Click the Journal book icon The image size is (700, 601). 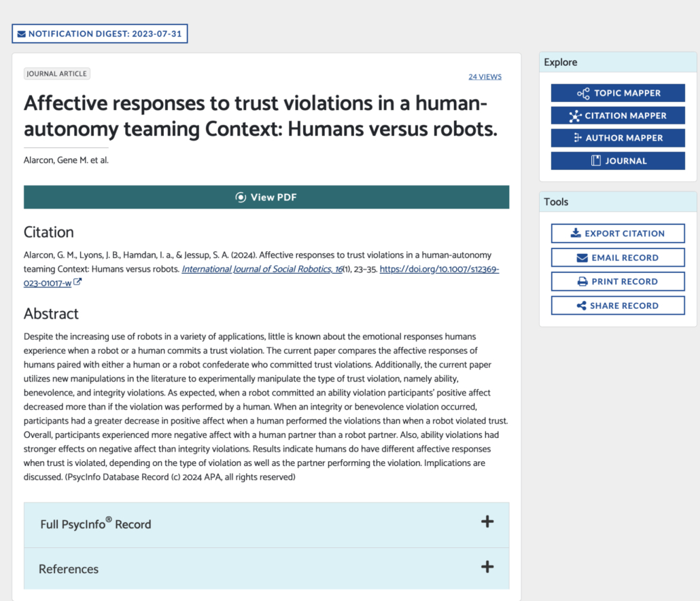click(x=596, y=161)
